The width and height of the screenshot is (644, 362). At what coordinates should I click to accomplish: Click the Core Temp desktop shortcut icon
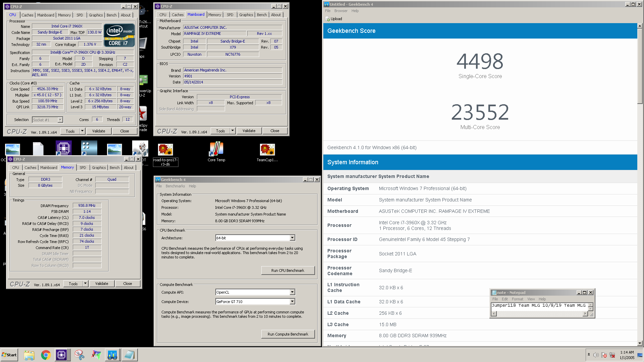pos(216,149)
